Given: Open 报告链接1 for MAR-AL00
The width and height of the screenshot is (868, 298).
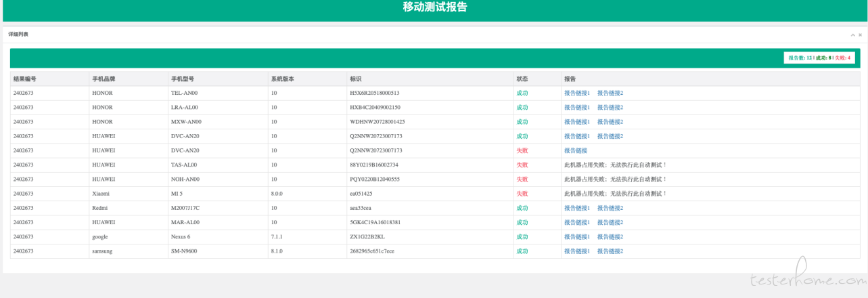Looking at the screenshot, I should tap(577, 222).
